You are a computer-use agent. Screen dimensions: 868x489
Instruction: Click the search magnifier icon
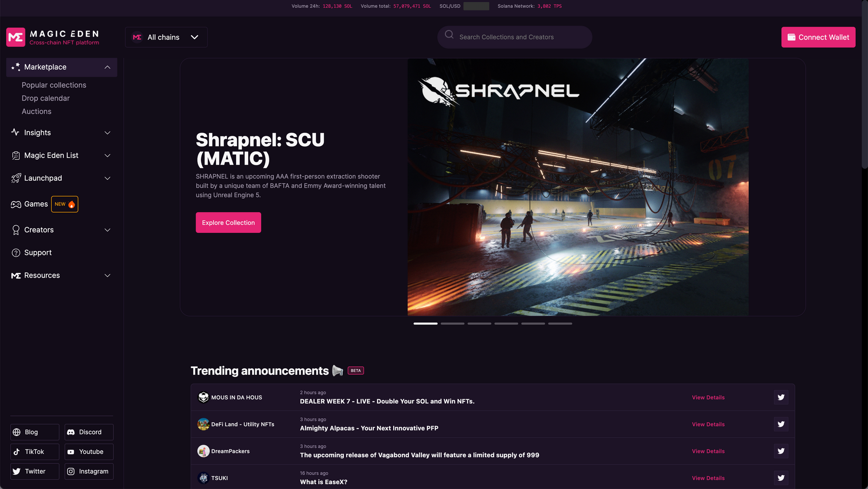tap(449, 34)
